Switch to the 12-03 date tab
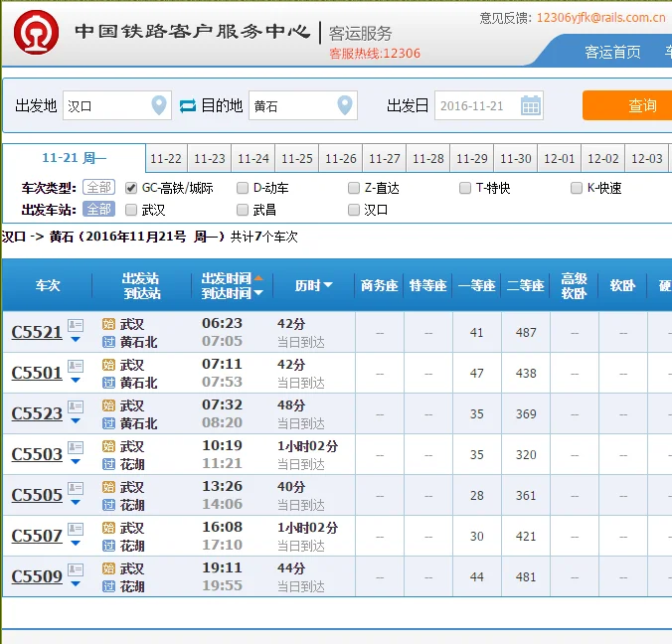The image size is (672, 644). pos(647,159)
